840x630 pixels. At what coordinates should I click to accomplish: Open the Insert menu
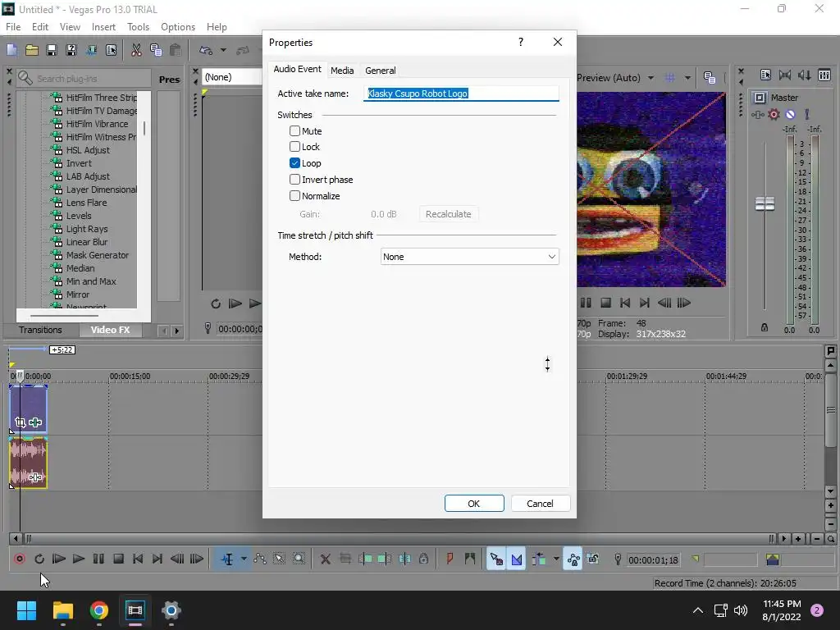tap(103, 27)
